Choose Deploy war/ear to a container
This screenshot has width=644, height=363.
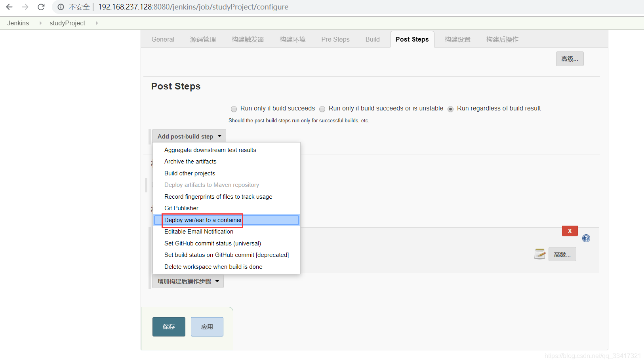(227, 220)
